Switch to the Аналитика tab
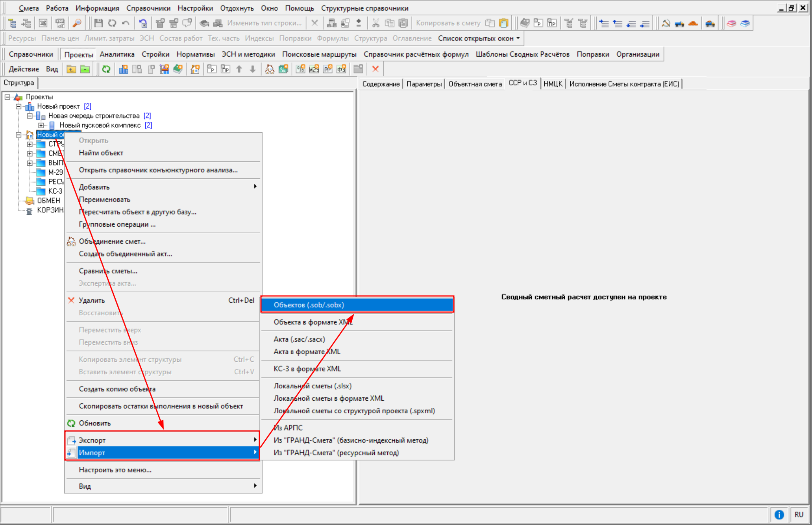 pyautogui.click(x=117, y=54)
